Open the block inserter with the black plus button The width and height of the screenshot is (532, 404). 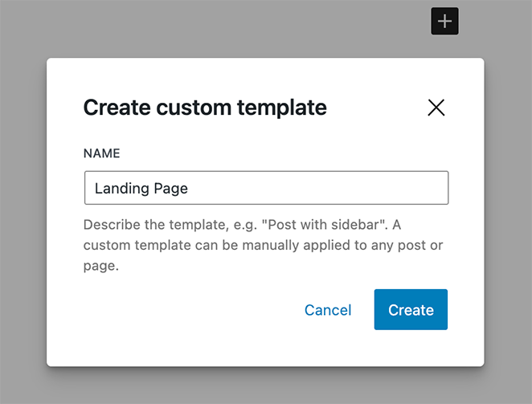[x=444, y=21]
